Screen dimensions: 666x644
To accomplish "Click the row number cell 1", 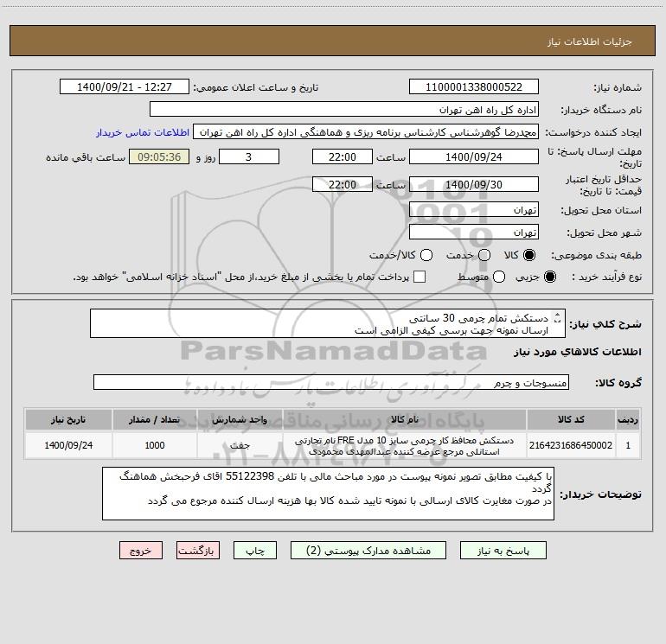I will click(628, 445).
